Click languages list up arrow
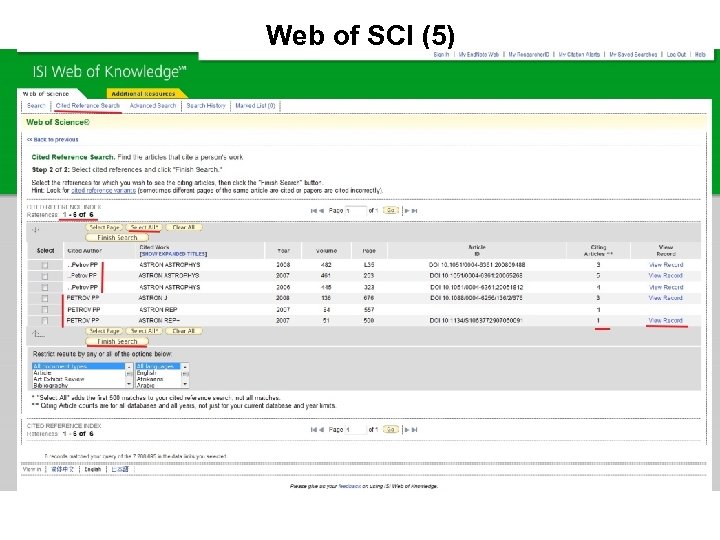Screen dimensions: 720x540 pos(185,367)
